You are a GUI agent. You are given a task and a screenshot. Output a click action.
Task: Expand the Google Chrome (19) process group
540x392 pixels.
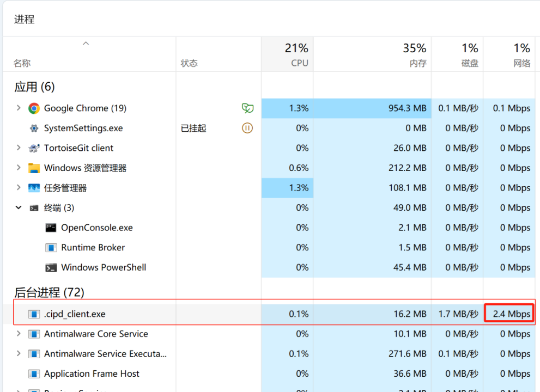click(18, 108)
